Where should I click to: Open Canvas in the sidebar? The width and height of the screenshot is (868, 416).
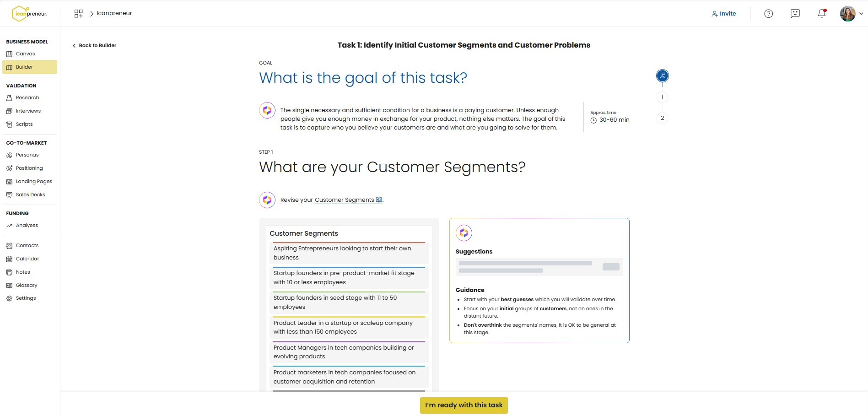click(25, 54)
